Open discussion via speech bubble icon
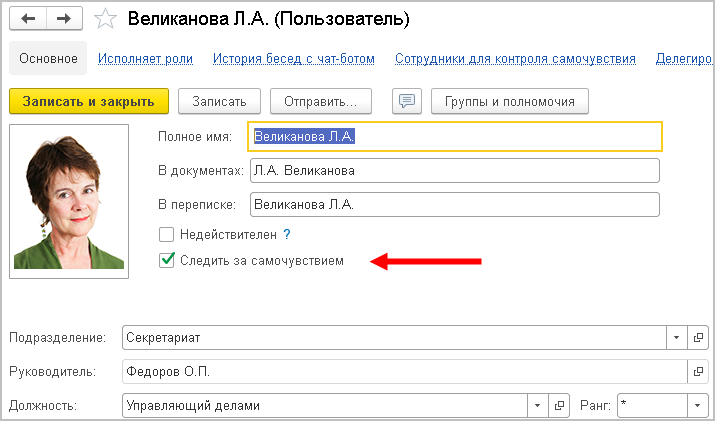 coord(406,101)
